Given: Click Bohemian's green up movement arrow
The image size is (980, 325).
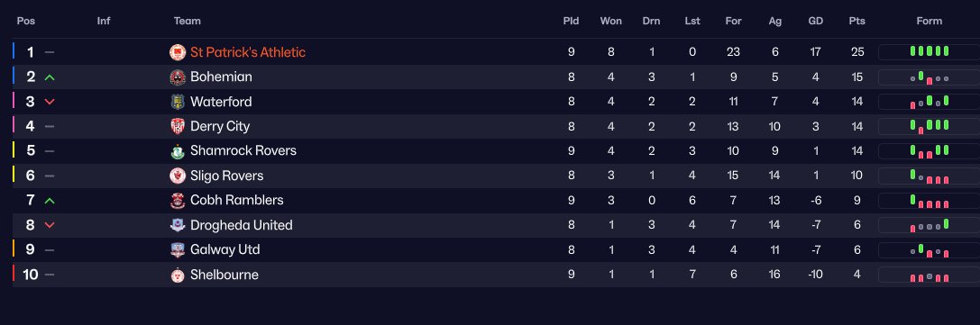Looking at the screenshot, I should click(50, 78).
